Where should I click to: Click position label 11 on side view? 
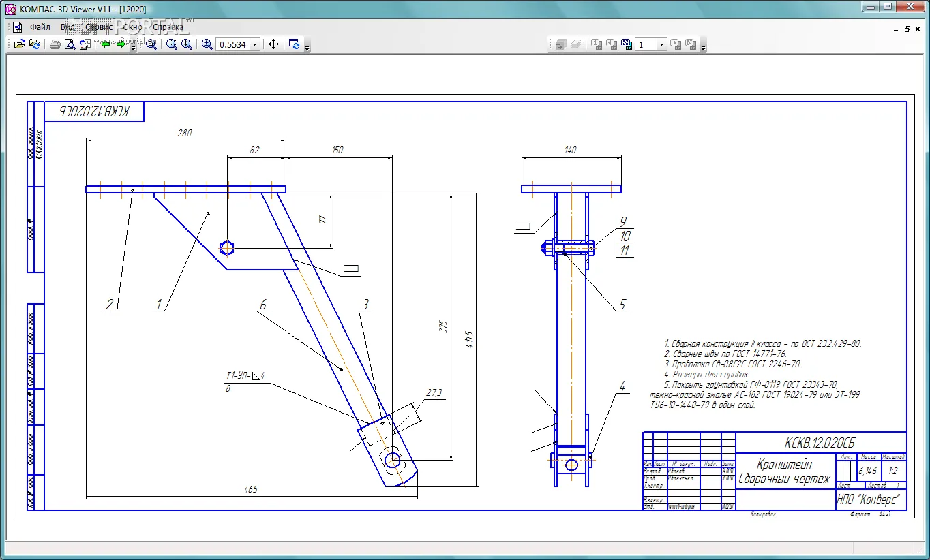[x=625, y=251]
